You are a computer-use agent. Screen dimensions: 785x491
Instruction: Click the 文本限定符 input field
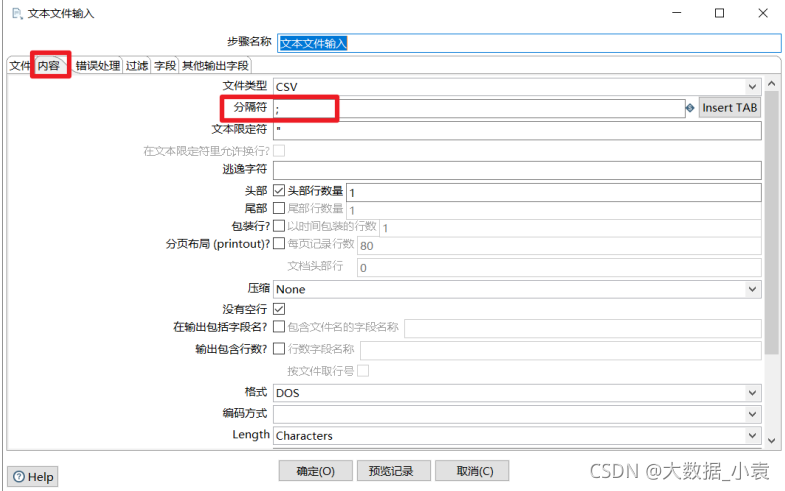point(517,131)
